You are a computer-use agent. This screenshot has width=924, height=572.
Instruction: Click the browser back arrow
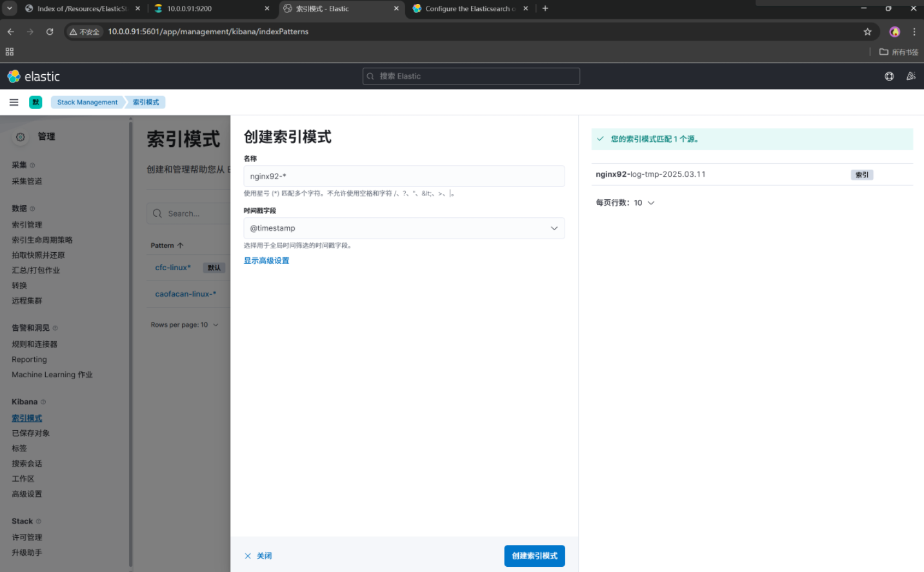11,32
